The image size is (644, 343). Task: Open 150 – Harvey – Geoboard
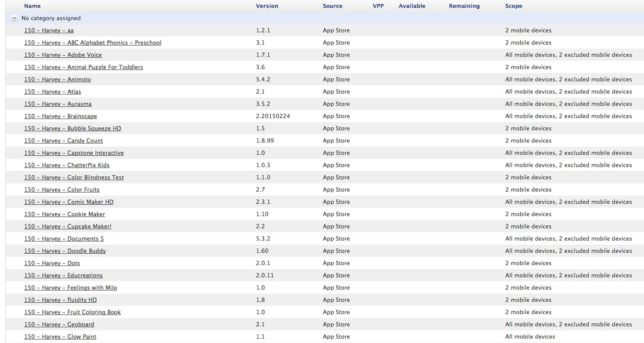59,325
